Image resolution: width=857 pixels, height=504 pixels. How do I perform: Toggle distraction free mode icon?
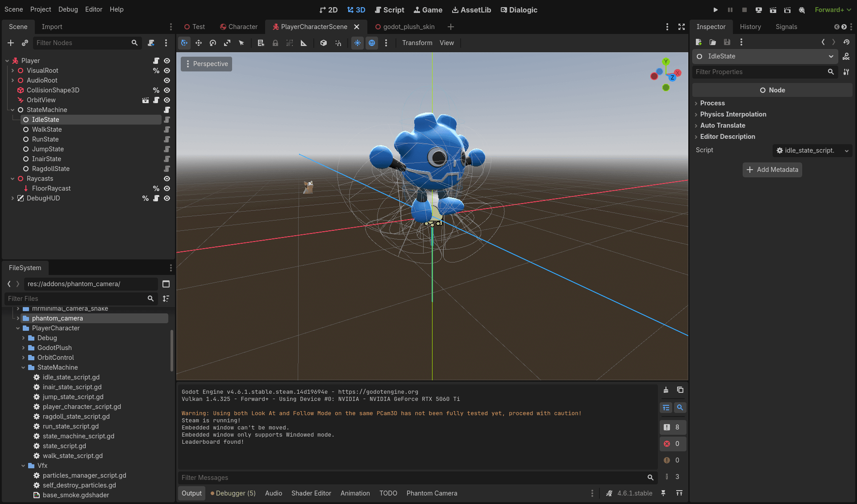682,27
